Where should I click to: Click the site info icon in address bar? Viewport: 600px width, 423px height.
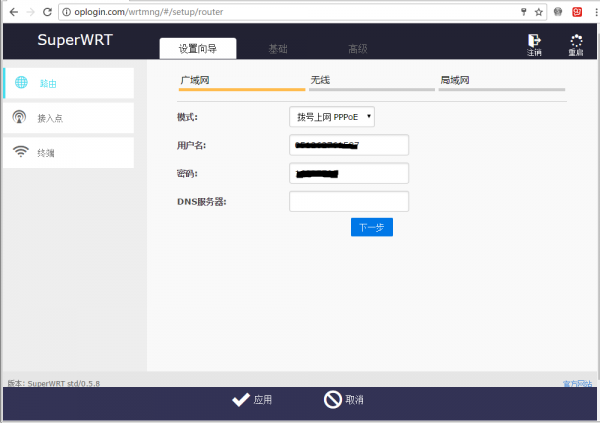[x=67, y=12]
